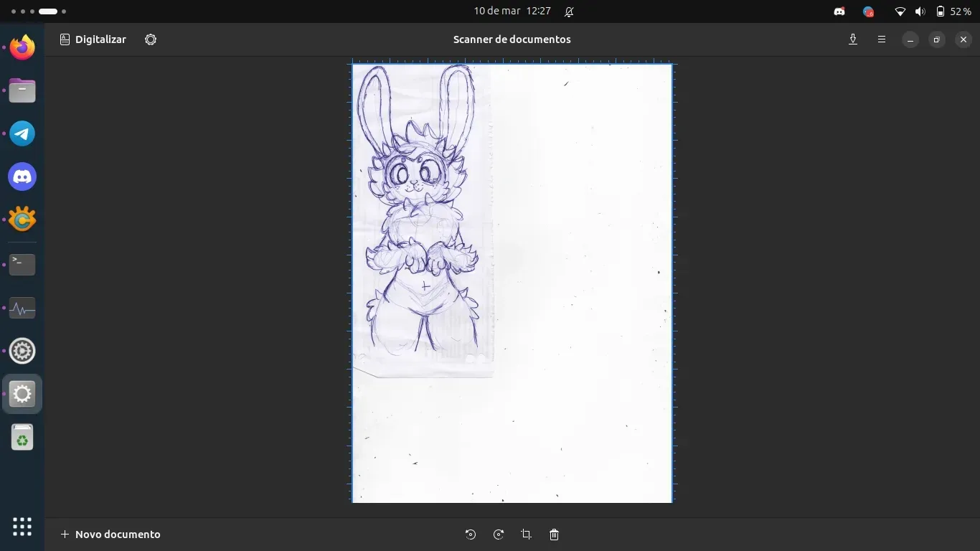Open the System Monitor dock icon
The width and height of the screenshot is (980, 551).
click(x=22, y=309)
